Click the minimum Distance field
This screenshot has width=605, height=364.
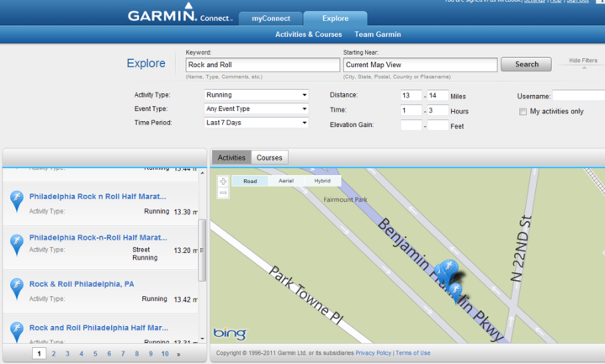tap(411, 95)
